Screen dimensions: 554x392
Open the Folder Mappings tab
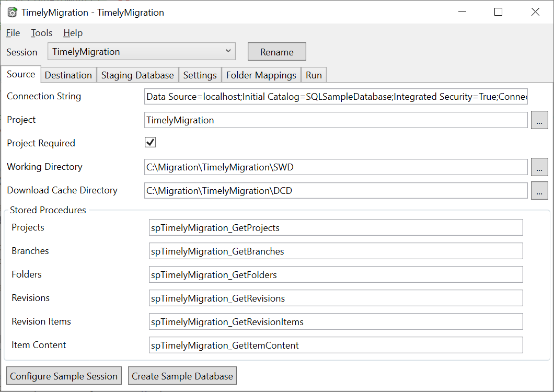(261, 75)
